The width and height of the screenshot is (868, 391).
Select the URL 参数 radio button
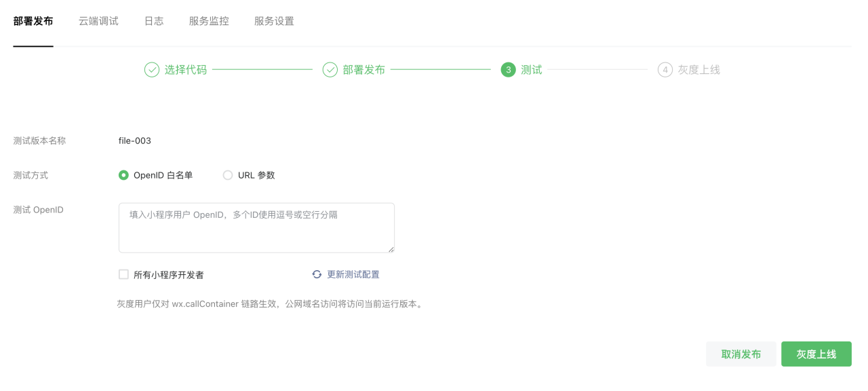(x=228, y=174)
